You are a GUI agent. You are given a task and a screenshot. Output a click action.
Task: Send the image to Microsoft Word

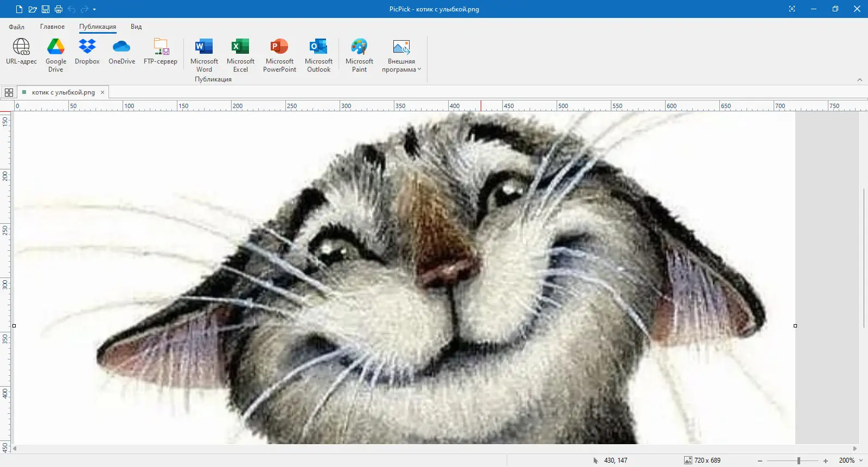(204, 55)
